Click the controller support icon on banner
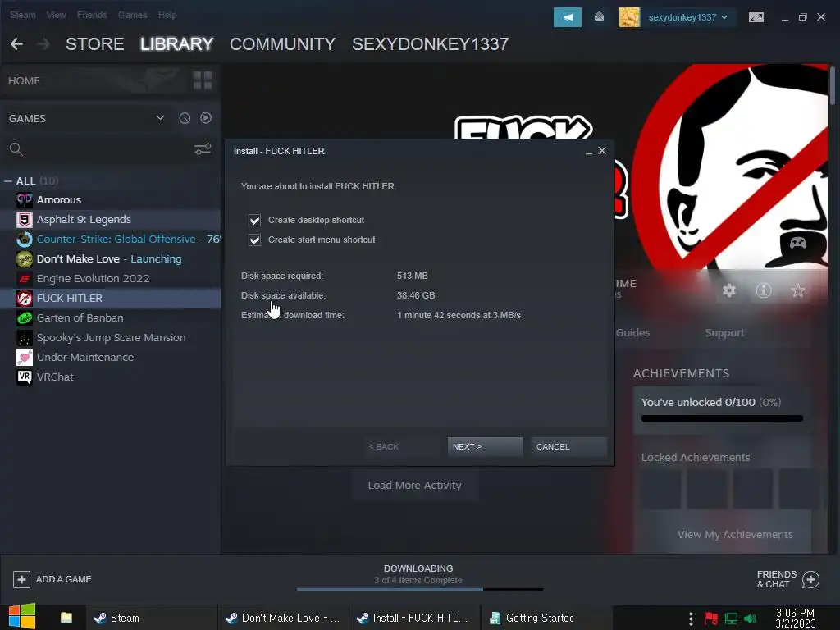Screen dimensions: 840x630 (798, 243)
